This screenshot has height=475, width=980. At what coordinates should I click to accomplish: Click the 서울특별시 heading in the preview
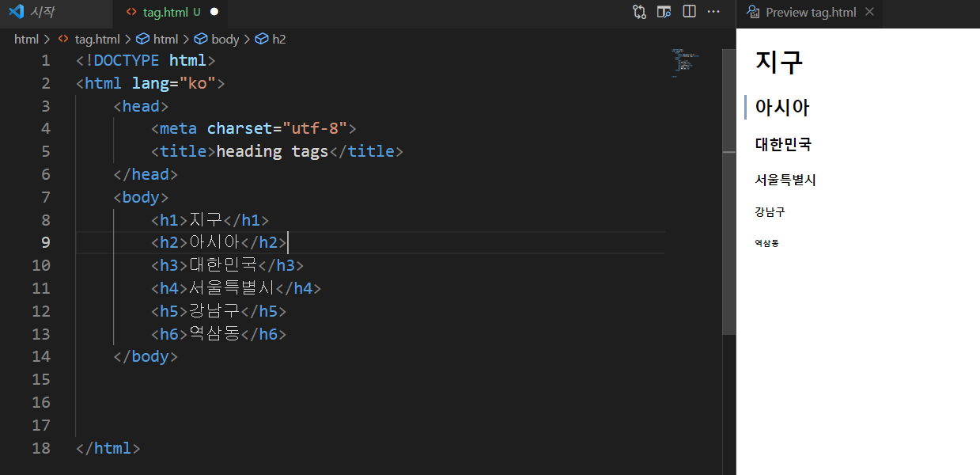point(785,180)
